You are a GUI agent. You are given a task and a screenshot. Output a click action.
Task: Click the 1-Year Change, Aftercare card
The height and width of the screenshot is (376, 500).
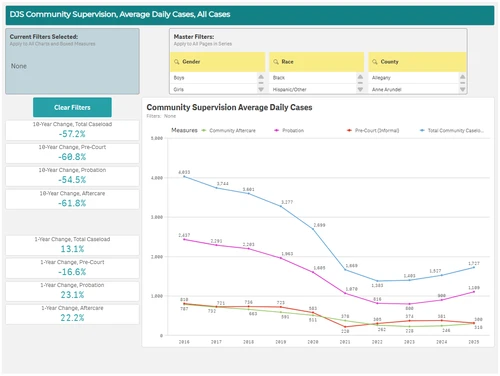(x=72, y=314)
